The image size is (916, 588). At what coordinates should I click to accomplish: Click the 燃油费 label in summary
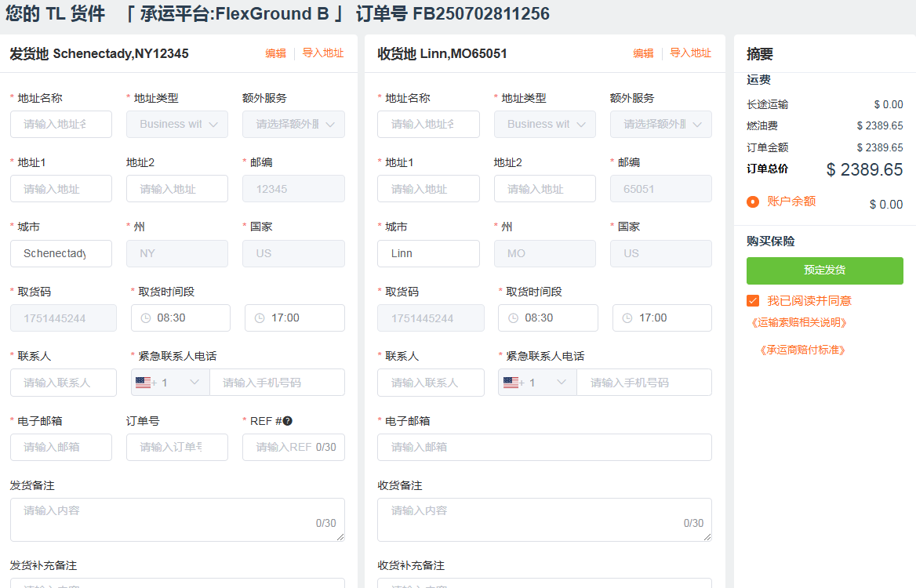(x=762, y=125)
